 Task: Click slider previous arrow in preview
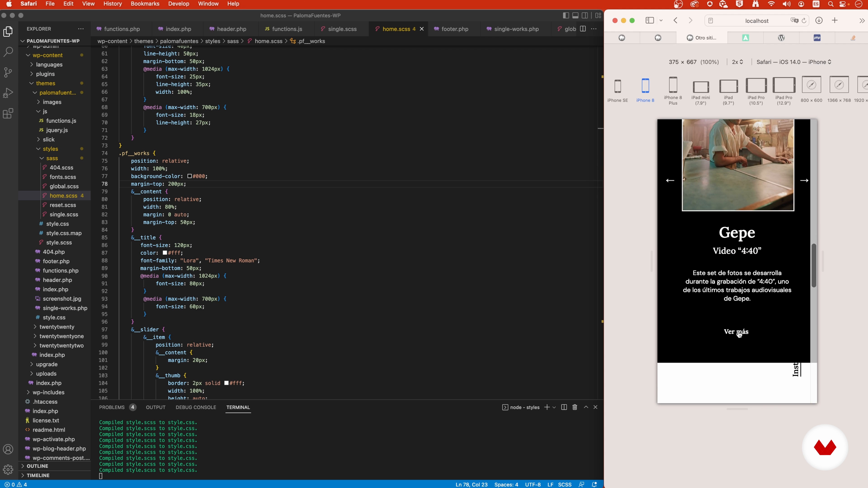(x=670, y=181)
